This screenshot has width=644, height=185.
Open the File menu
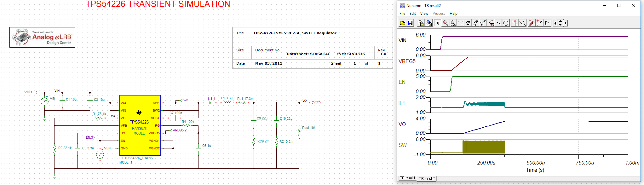(402, 14)
